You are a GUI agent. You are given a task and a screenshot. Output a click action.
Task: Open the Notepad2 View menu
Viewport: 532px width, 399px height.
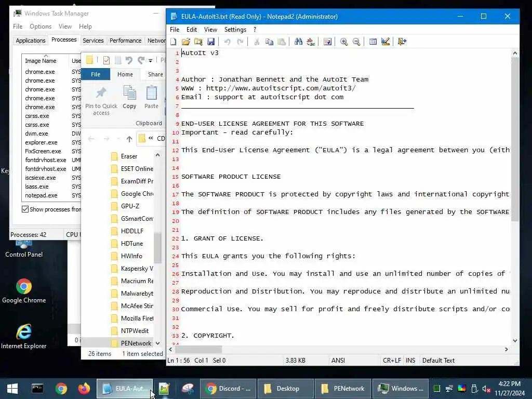[210, 30]
